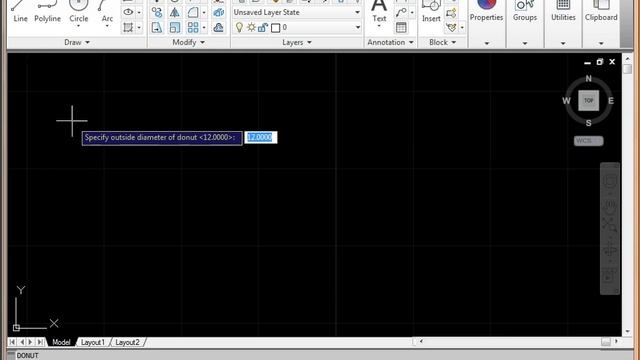Click the Leader annotation icon
The height and width of the screenshot is (360, 640).
[x=401, y=12]
